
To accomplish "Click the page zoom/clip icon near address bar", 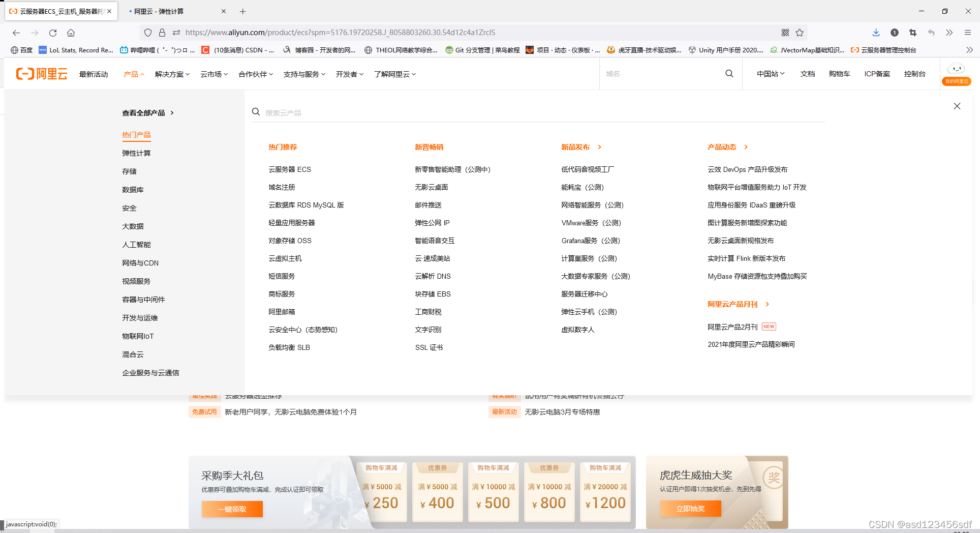I will click(x=913, y=32).
